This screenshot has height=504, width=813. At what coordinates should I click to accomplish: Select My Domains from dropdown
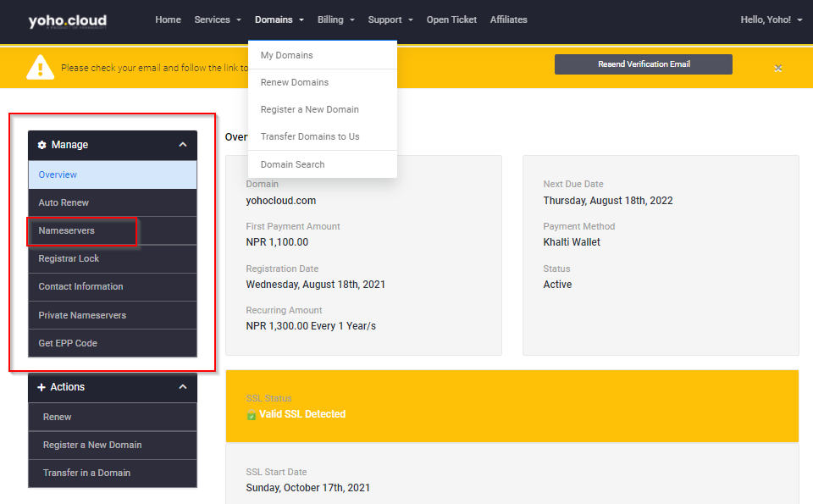click(x=286, y=55)
